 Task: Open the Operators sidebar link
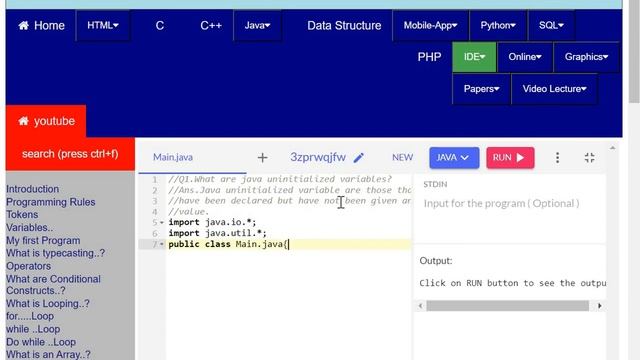(29, 266)
